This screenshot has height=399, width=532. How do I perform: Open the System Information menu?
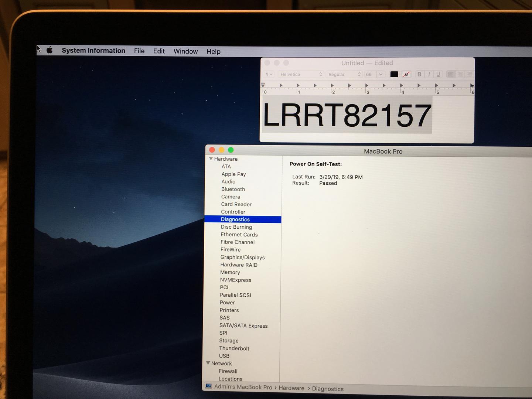point(93,51)
